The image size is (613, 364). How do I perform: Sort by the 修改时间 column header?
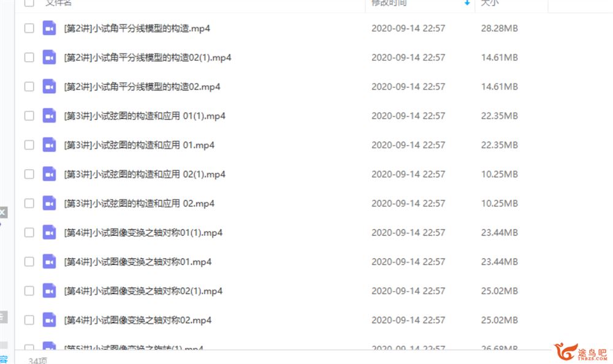(389, 2)
